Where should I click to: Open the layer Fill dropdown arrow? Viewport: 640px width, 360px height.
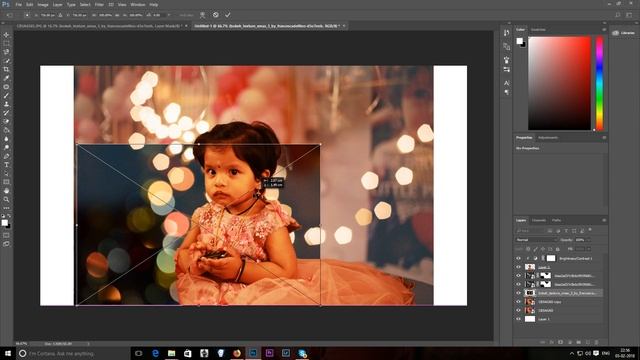tap(589, 249)
